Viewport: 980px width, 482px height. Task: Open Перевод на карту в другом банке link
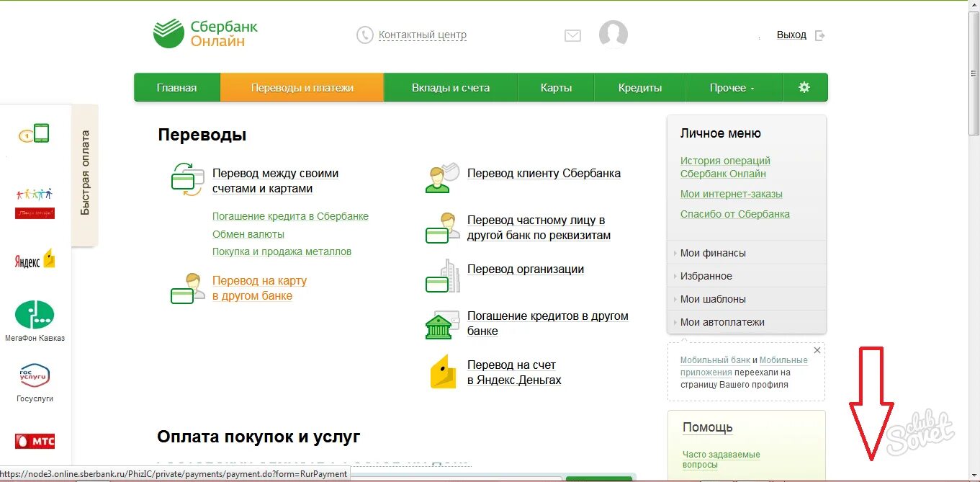(259, 288)
